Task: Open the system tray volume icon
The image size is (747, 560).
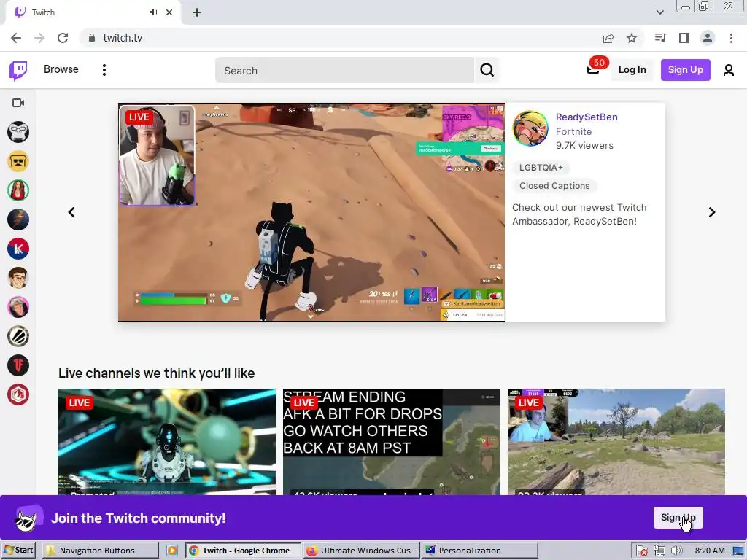Action: click(x=676, y=551)
